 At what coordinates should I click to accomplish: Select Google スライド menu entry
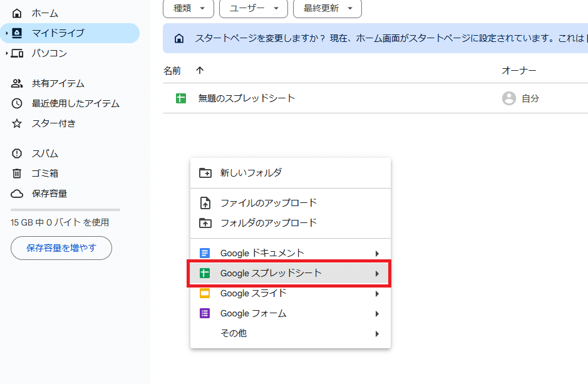click(291, 293)
